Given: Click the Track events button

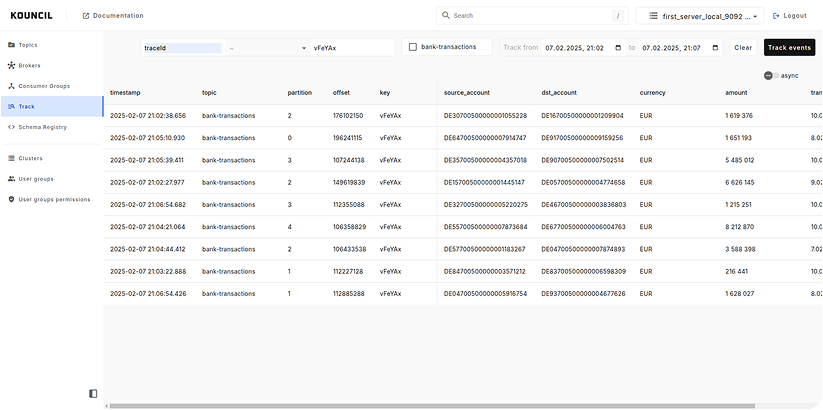Looking at the screenshot, I should pyautogui.click(x=789, y=47).
